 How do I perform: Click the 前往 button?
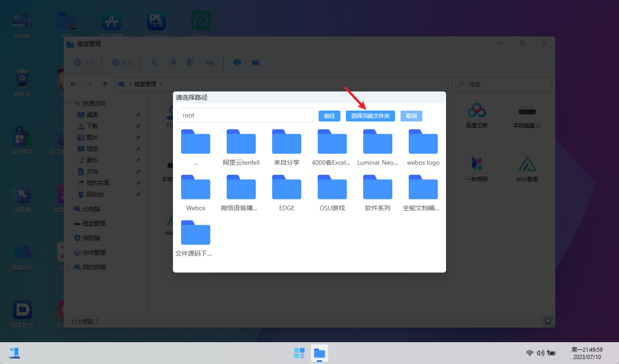click(329, 116)
